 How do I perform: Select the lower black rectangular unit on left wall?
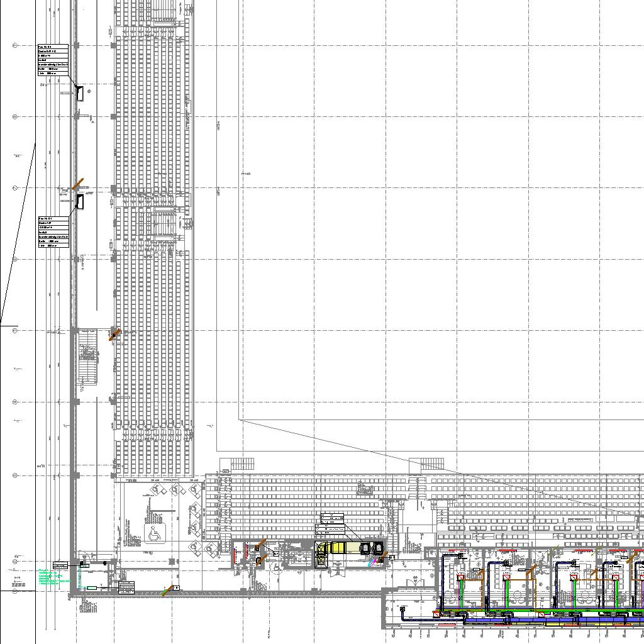80,202
